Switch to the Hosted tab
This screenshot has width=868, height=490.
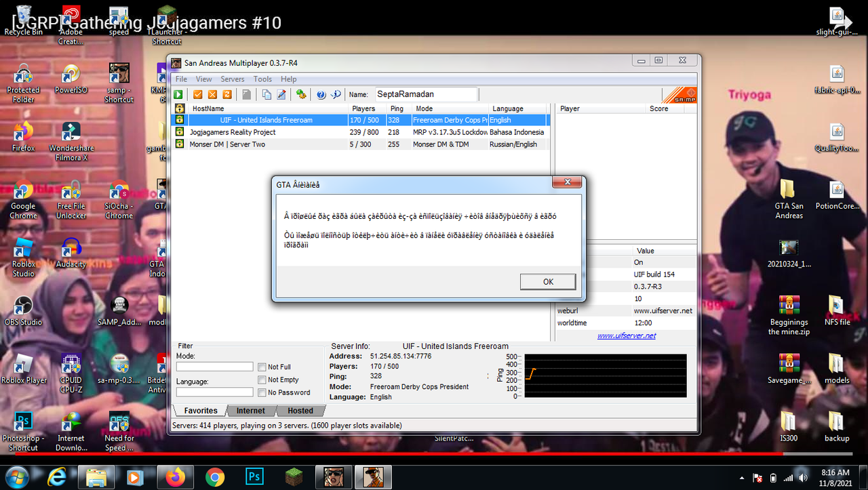point(300,411)
